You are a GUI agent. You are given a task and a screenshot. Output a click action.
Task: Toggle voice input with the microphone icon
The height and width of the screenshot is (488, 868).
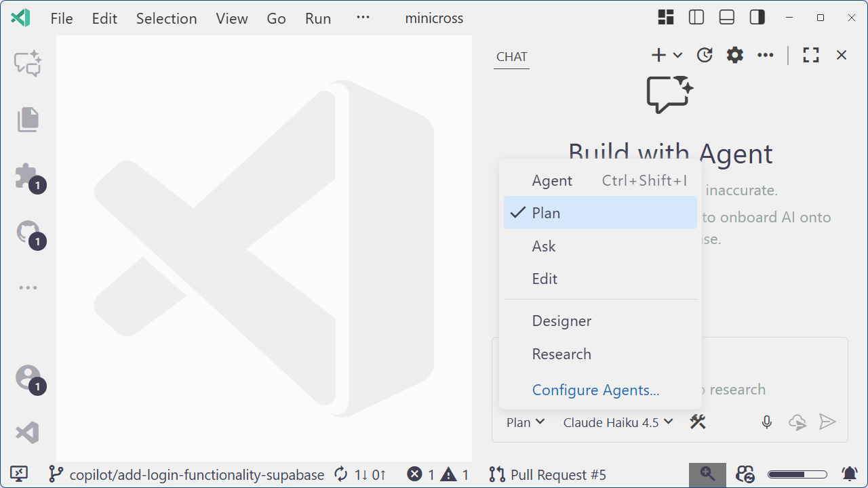pyautogui.click(x=766, y=422)
